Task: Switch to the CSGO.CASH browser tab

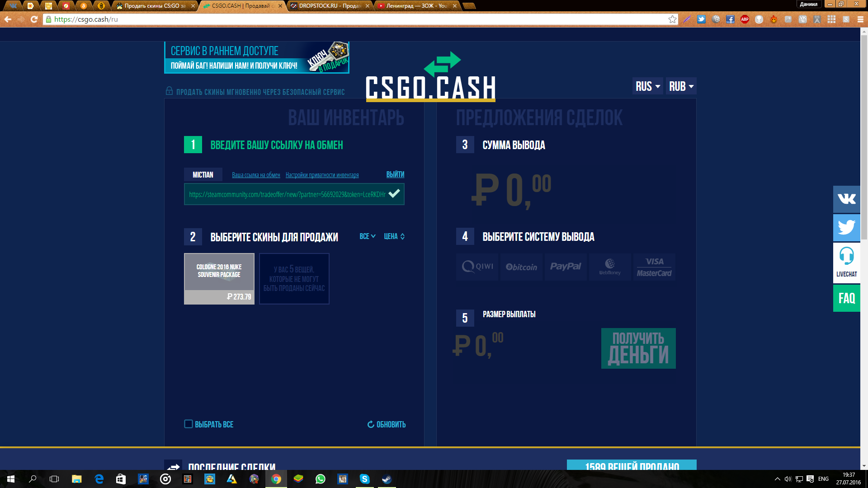Action: coord(243,6)
